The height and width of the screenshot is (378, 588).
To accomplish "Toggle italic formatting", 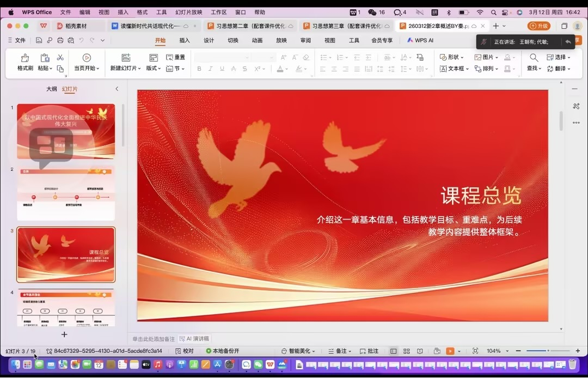I will point(211,68).
